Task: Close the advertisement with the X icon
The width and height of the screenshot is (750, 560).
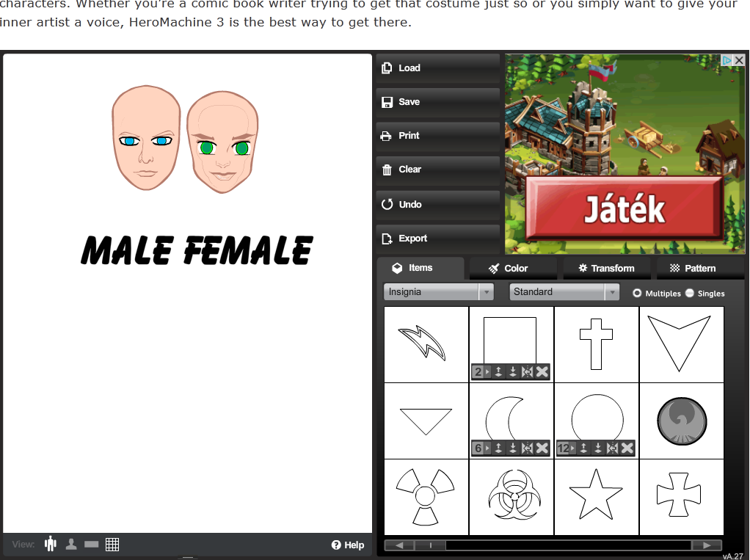Action: pos(739,60)
